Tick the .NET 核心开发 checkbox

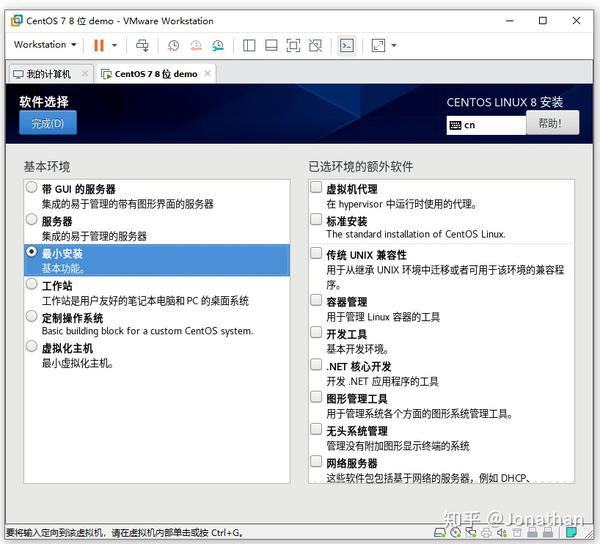pos(316,364)
